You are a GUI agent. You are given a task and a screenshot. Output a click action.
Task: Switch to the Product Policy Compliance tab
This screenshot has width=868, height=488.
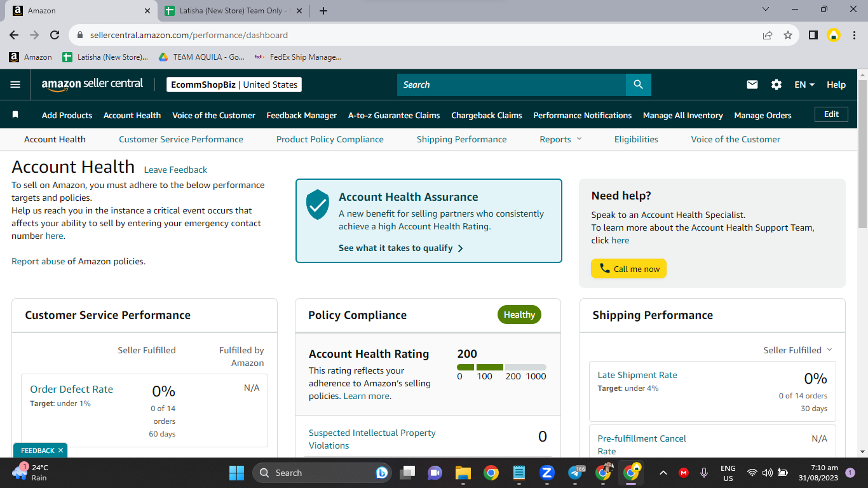[330, 139]
